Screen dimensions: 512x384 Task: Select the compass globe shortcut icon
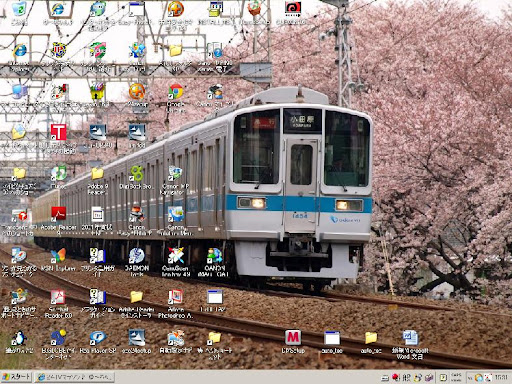19,255
